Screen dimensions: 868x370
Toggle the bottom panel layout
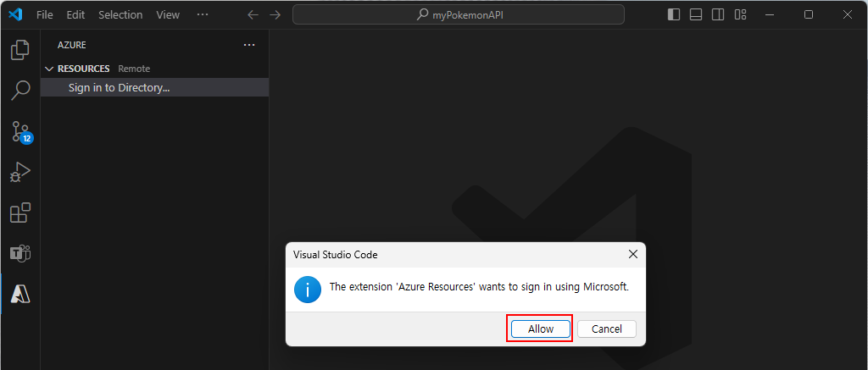[696, 15]
